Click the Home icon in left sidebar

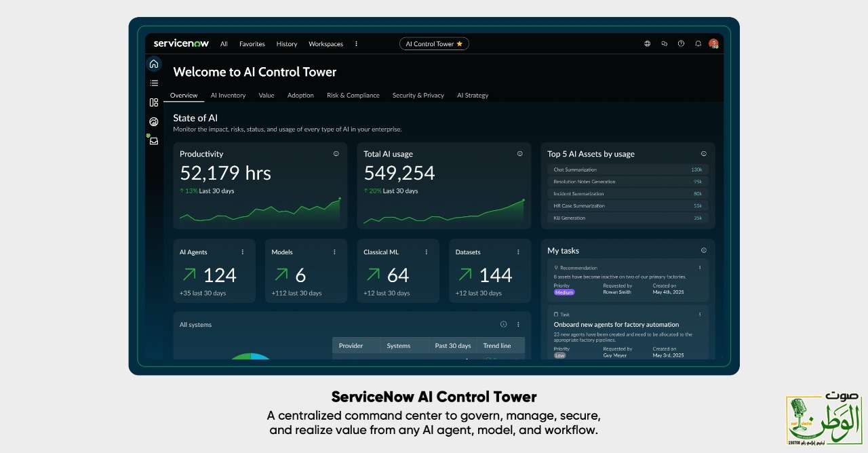(154, 64)
